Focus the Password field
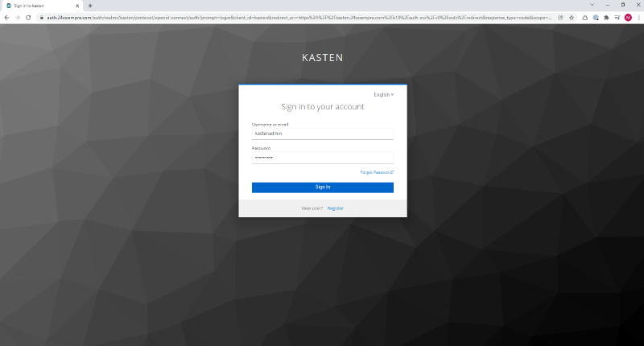This screenshot has height=346, width=644. coord(323,158)
